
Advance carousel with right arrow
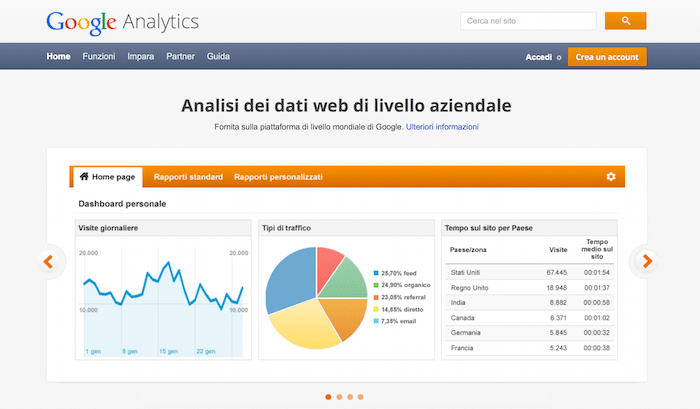(x=647, y=261)
